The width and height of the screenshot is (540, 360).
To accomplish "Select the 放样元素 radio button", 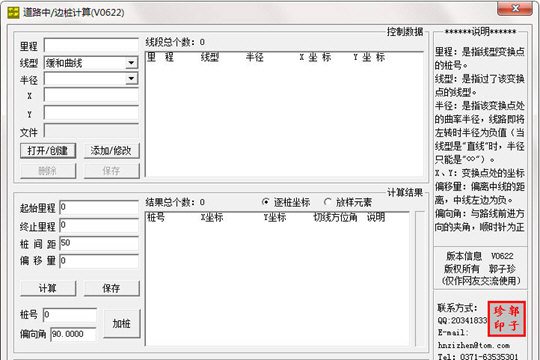I will (x=348, y=202).
